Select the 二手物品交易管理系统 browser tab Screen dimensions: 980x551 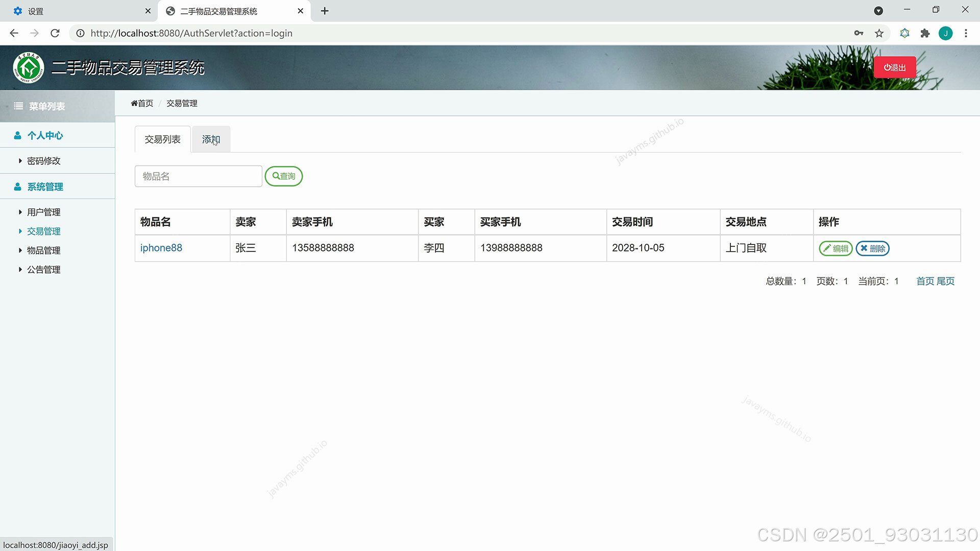(235, 11)
